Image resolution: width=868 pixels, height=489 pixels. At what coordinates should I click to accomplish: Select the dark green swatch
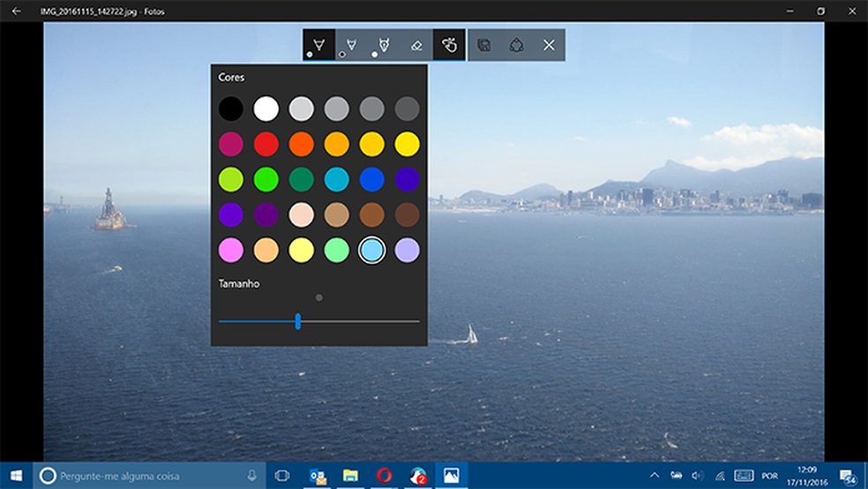301,179
